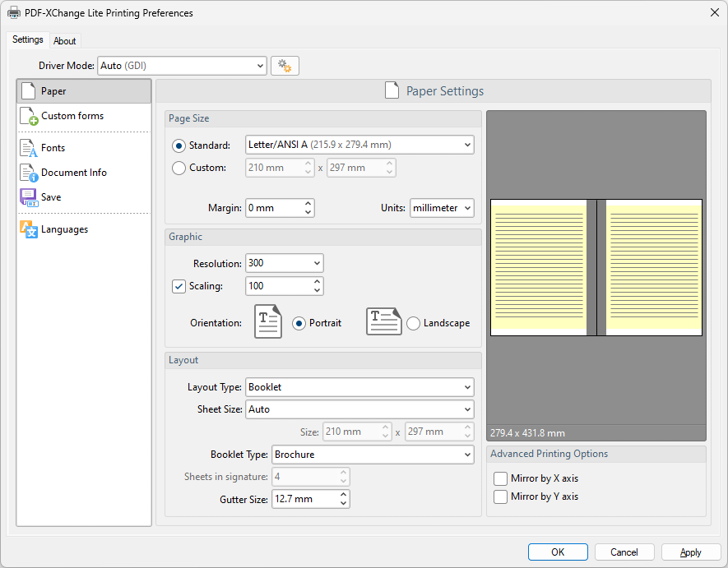This screenshot has height=568, width=728.
Task: Open driver mode settings gear icon
Action: click(285, 66)
